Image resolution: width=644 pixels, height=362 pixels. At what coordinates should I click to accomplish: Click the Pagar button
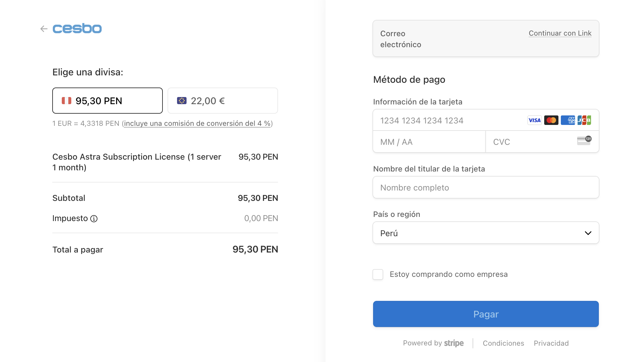point(486,314)
